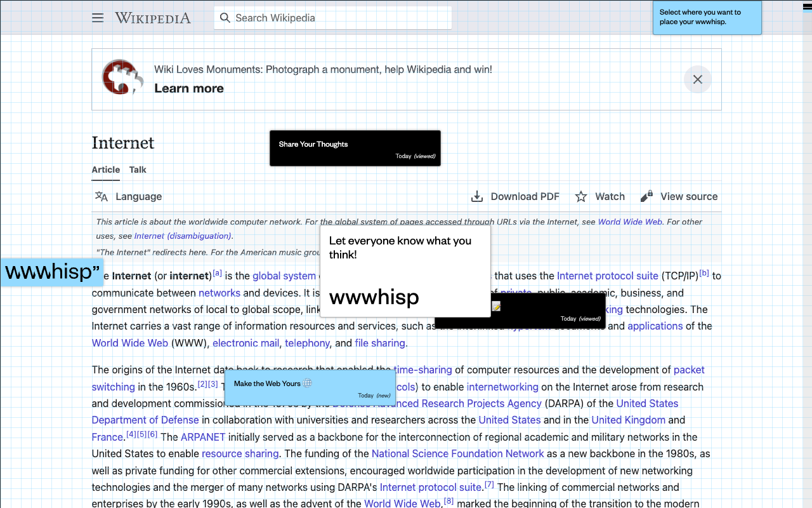Follow the time-sharing link

click(423, 370)
